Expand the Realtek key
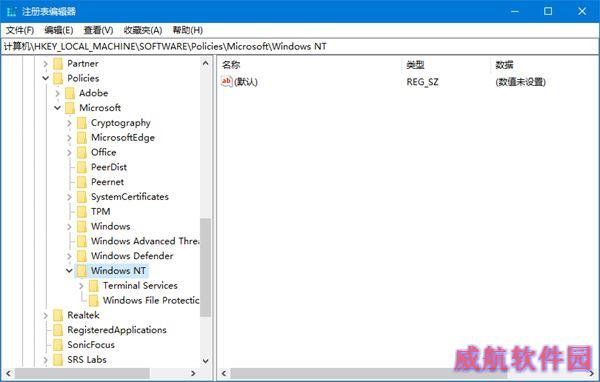The image size is (600, 382). tap(46, 315)
